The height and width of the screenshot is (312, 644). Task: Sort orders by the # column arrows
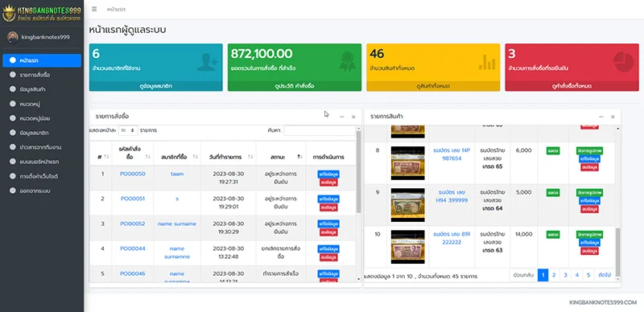coord(107,157)
